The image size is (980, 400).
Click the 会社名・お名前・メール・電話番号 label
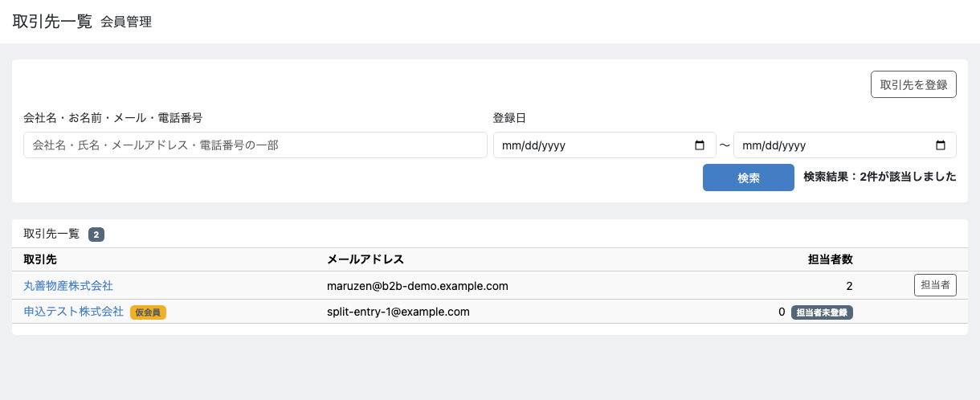coord(113,117)
